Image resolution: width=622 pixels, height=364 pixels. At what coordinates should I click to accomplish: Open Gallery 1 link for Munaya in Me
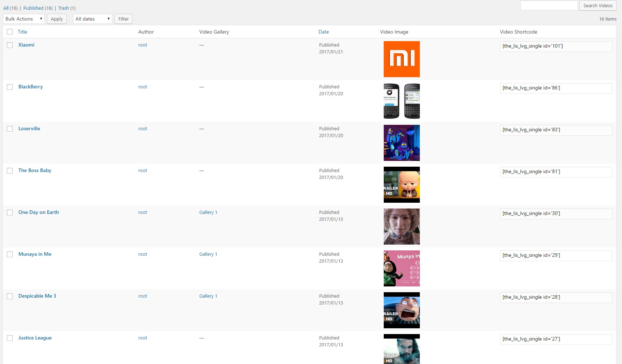point(208,254)
